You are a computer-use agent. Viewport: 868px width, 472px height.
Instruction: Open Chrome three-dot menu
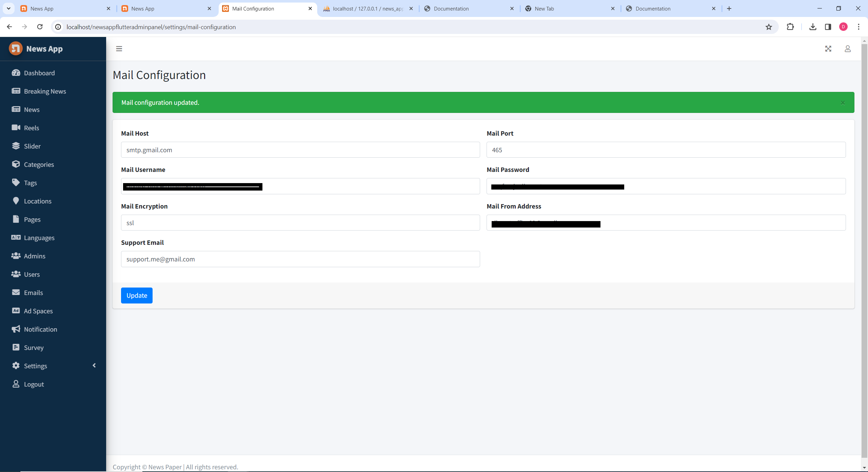coord(859,27)
